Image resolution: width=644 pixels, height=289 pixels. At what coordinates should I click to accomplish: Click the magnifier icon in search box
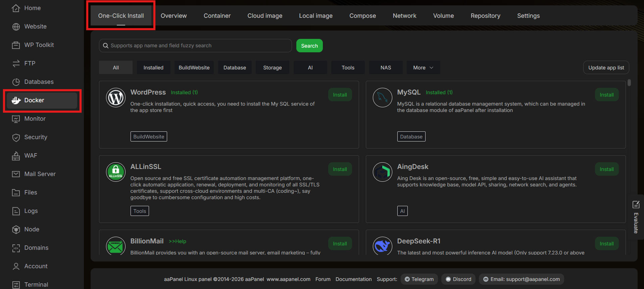click(x=105, y=46)
